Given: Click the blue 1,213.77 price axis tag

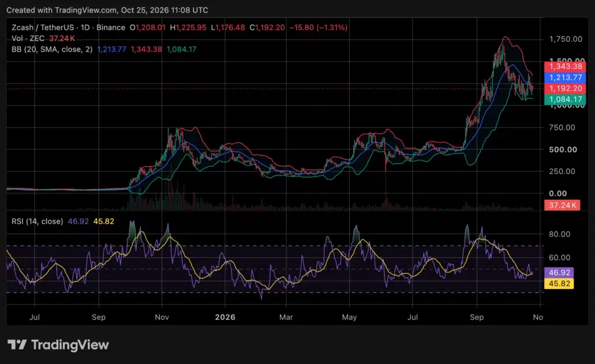Looking at the screenshot, I should pos(565,77).
